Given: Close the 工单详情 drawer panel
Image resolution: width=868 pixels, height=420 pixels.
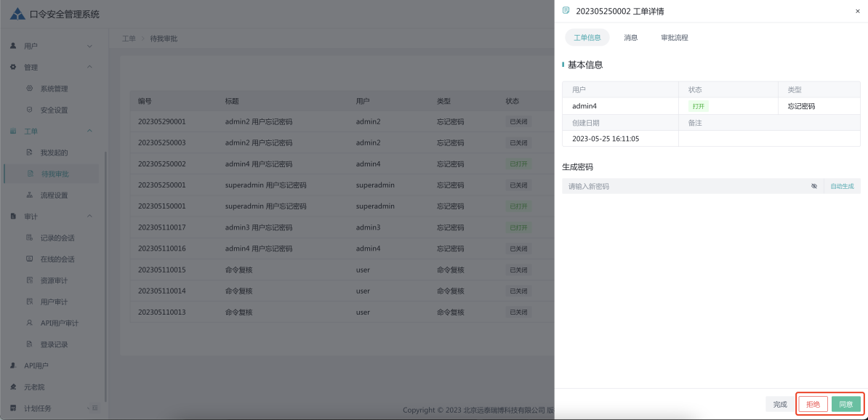Looking at the screenshot, I should [857, 12].
